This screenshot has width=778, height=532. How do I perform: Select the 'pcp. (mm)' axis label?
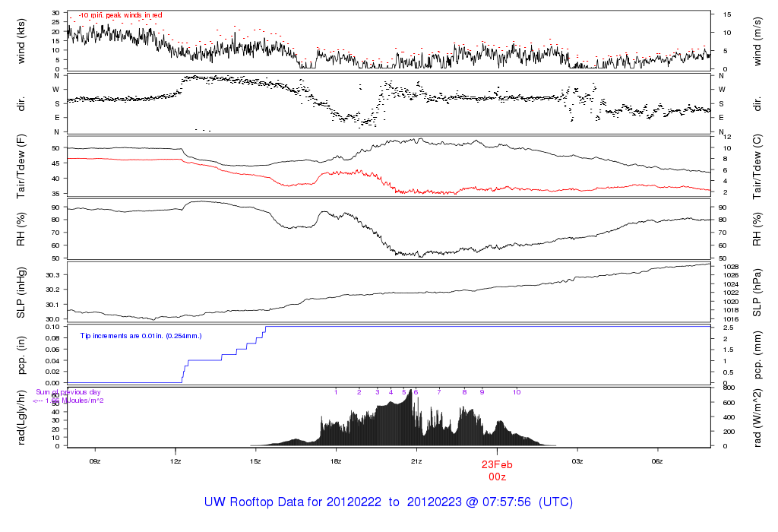click(x=757, y=356)
